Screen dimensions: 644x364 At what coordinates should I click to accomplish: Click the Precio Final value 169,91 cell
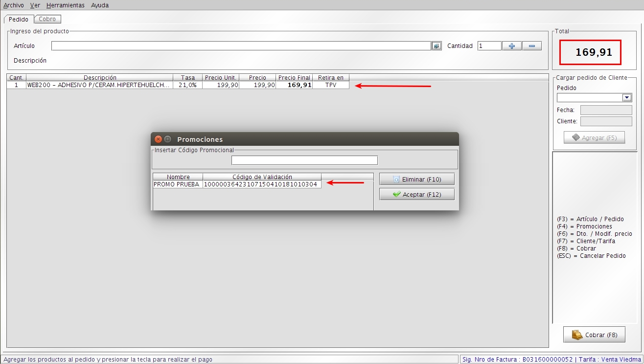[294, 85]
